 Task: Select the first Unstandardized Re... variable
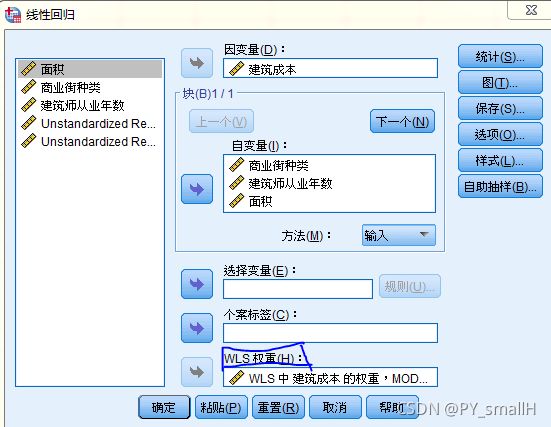90,123
